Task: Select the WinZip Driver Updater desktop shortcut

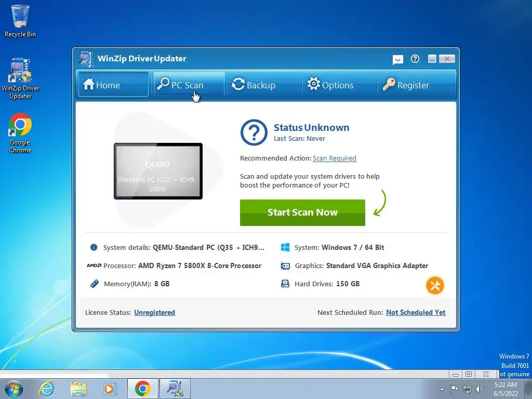Action: [20, 79]
